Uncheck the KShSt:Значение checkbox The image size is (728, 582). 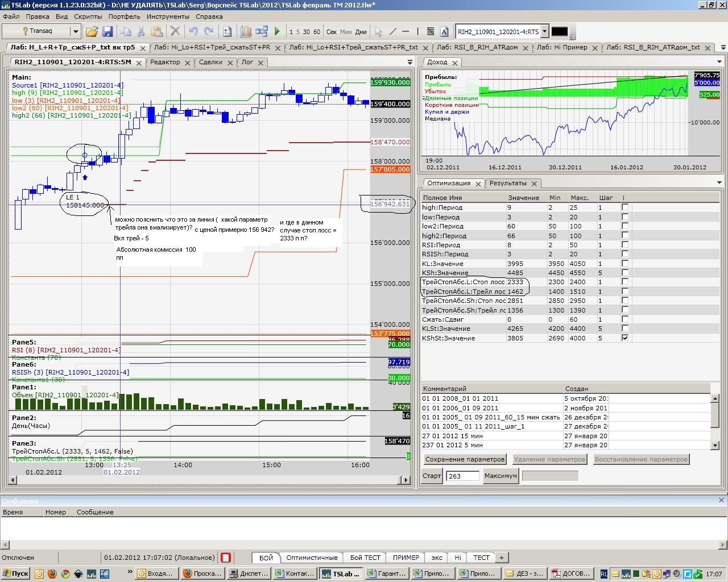625,338
